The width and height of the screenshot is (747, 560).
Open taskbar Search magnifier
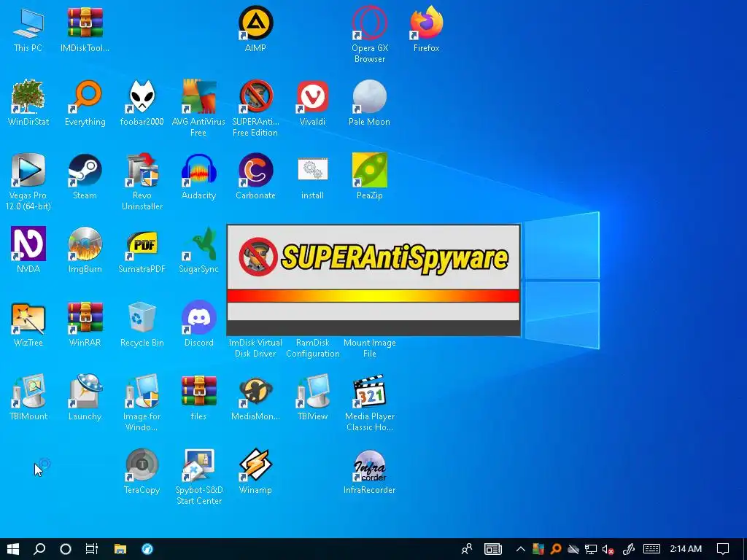(39, 549)
